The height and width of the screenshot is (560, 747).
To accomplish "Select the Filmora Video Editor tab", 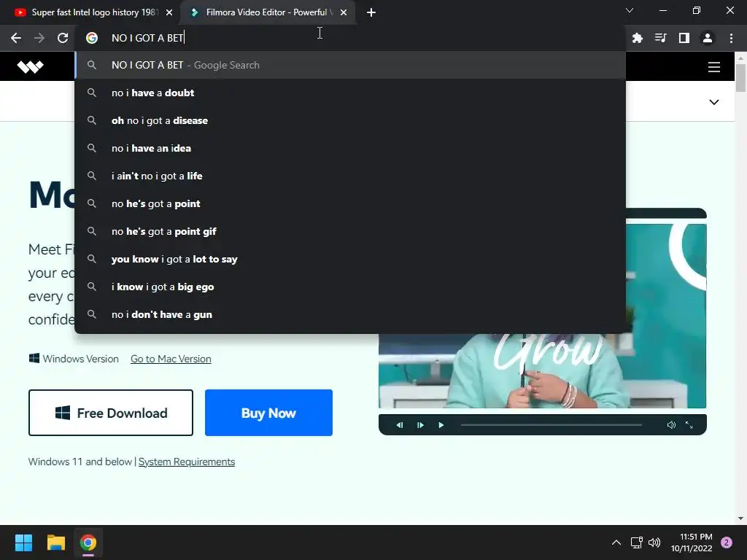I will 267,13.
